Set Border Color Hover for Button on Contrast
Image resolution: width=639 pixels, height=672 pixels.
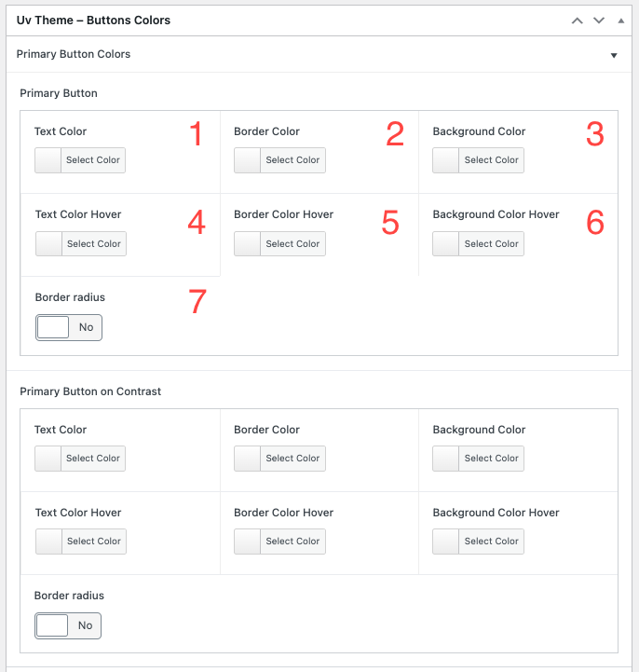[x=279, y=542]
